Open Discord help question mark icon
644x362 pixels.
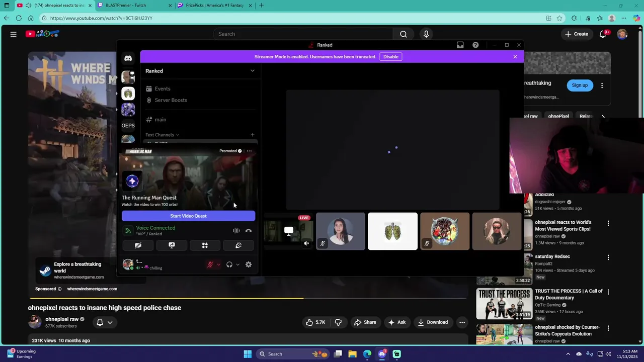click(x=475, y=45)
